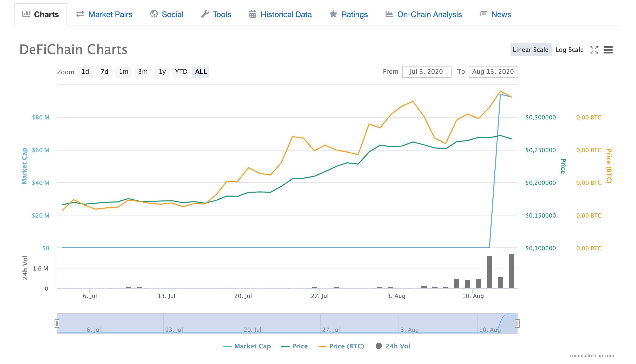Click the area chart icon for On-Chain Analysis
The image size is (636, 364).
point(389,14)
